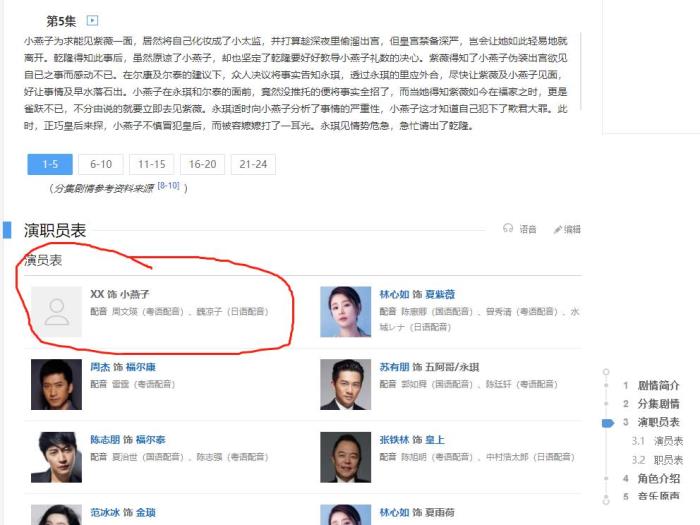Select episodes 1-5 tab
This screenshot has height=525, width=700.
pyautogui.click(x=50, y=164)
